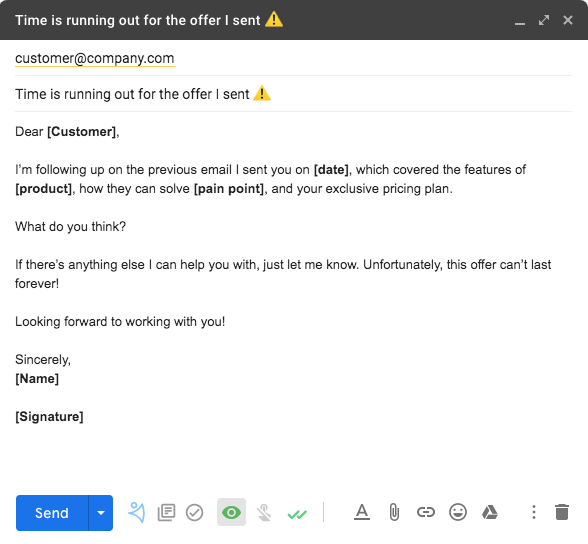The image size is (588, 544).
Task: Insert a link with the chain icon
Action: 426,512
